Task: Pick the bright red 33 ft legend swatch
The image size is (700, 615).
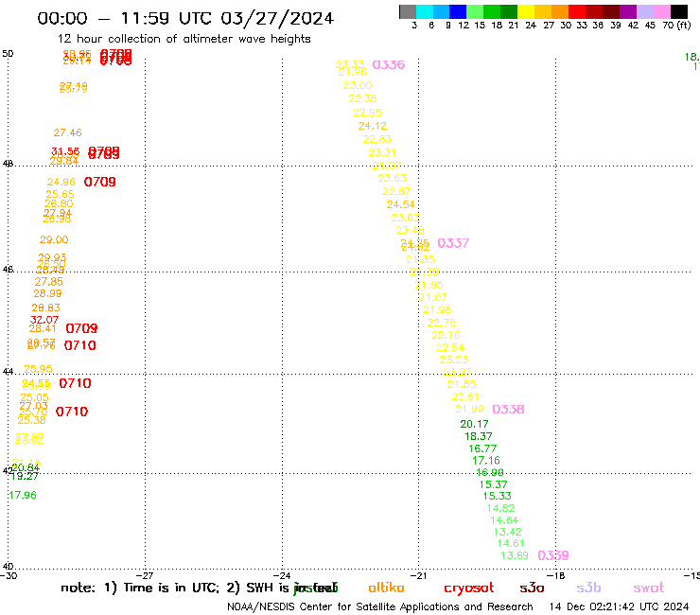Action: point(576,11)
